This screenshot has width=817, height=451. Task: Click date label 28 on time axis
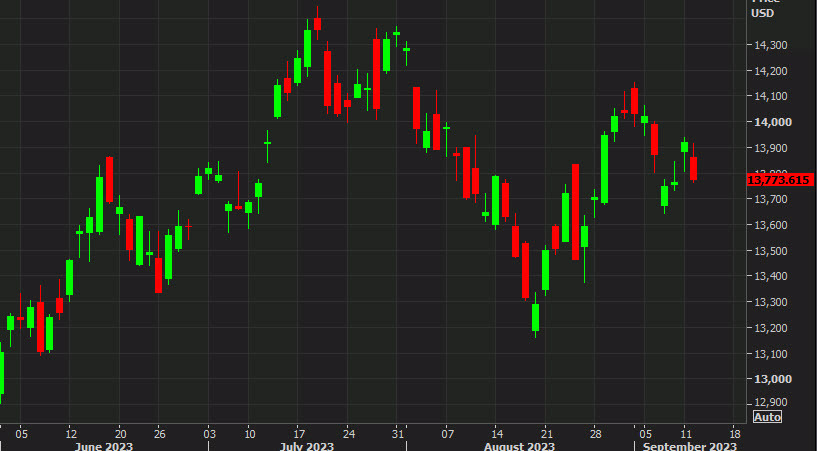point(596,434)
